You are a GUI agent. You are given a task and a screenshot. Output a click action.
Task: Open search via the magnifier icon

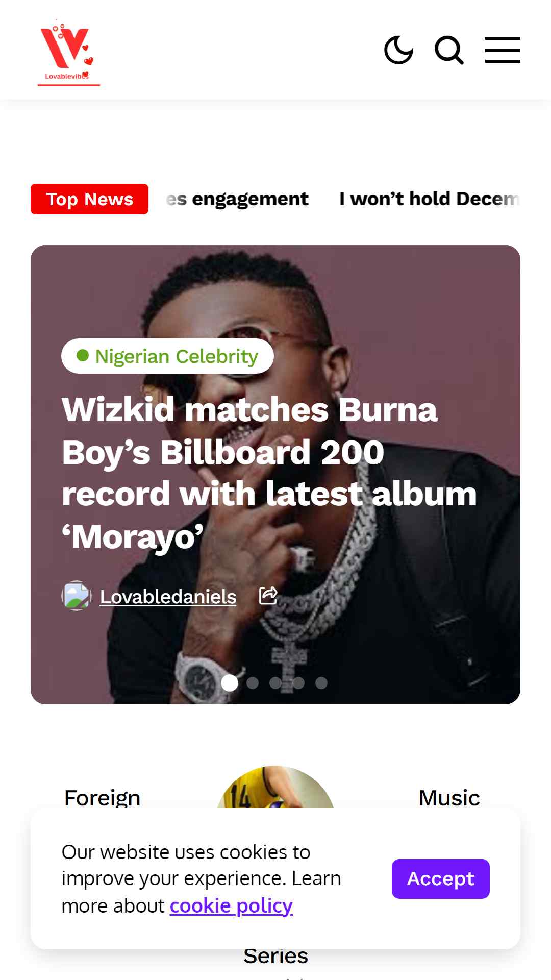(x=449, y=50)
